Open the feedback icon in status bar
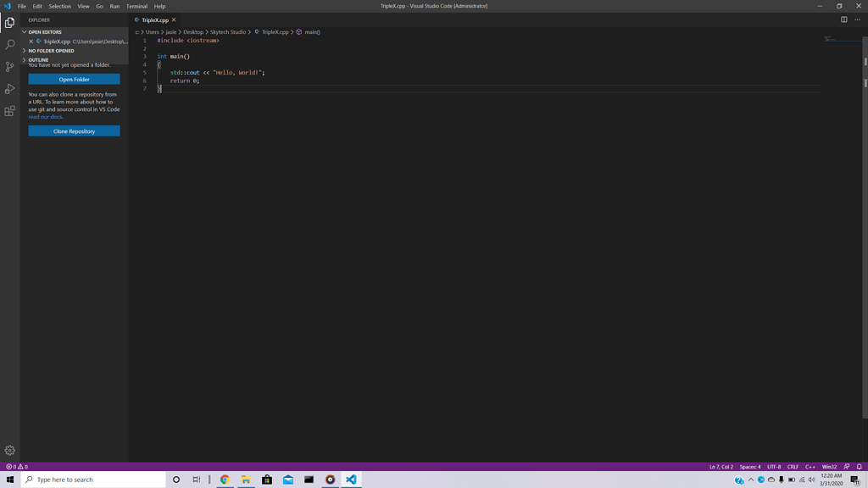The width and height of the screenshot is (868, 488). point(847,467)
